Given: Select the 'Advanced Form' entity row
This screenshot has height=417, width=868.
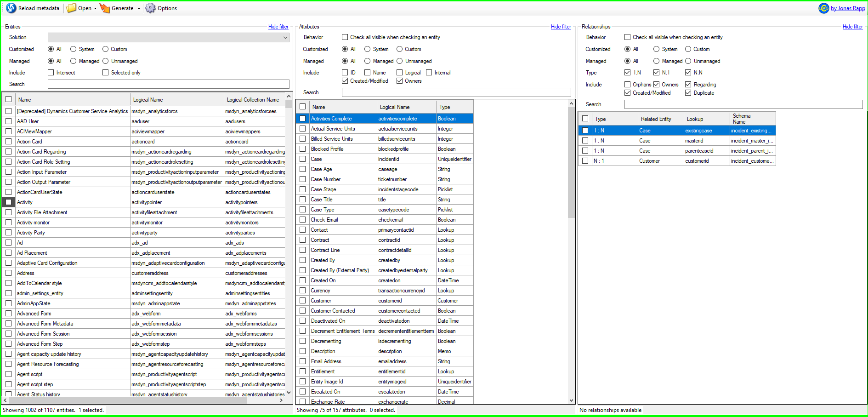Looking at the screenshot, I should point(144,314).
